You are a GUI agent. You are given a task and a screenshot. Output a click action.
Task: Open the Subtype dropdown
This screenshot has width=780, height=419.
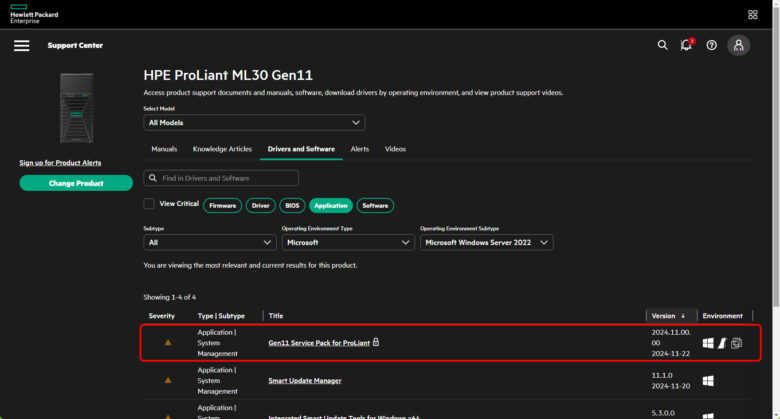tap(209, 242)
